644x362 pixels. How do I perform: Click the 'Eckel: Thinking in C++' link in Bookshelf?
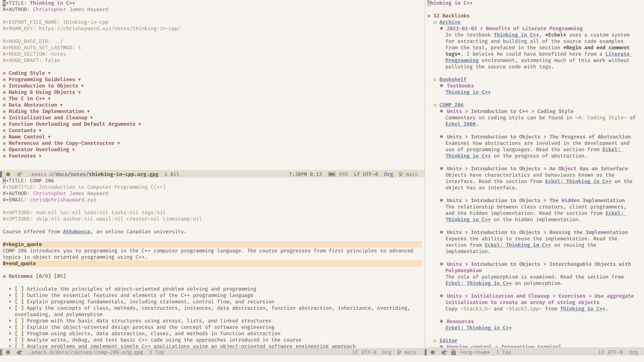(x=468, y=92)
